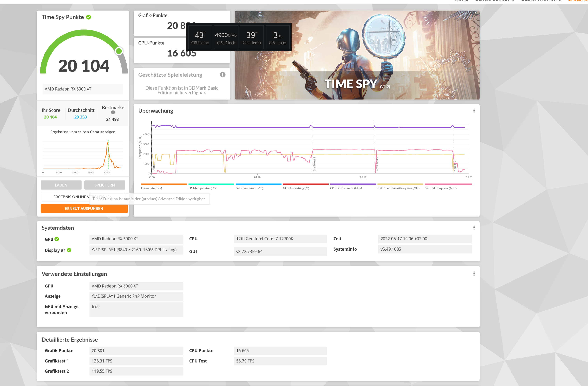Click the Bestmarke info icon

point(113,112)
